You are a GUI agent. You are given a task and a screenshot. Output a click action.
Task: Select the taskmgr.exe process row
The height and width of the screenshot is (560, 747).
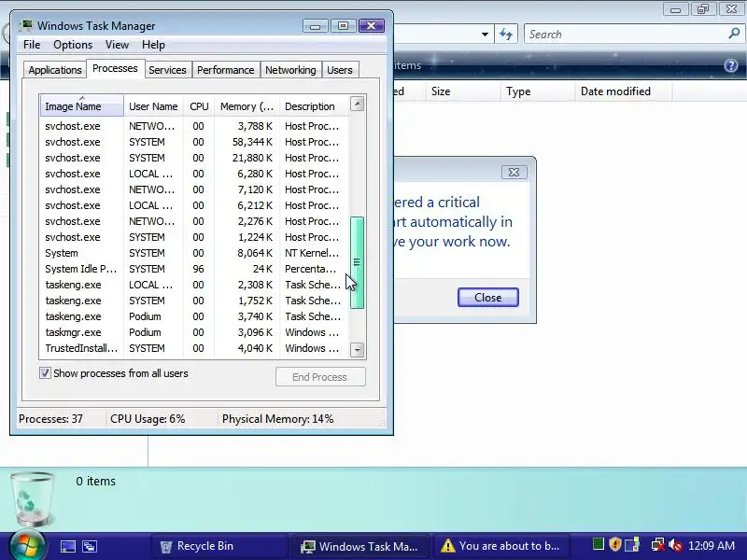click(x=194, y=332)
